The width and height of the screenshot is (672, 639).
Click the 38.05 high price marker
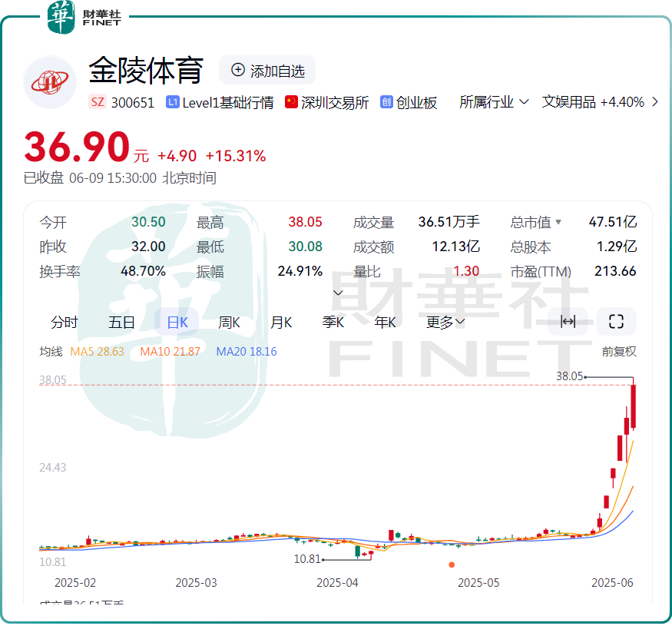point(570,376)
